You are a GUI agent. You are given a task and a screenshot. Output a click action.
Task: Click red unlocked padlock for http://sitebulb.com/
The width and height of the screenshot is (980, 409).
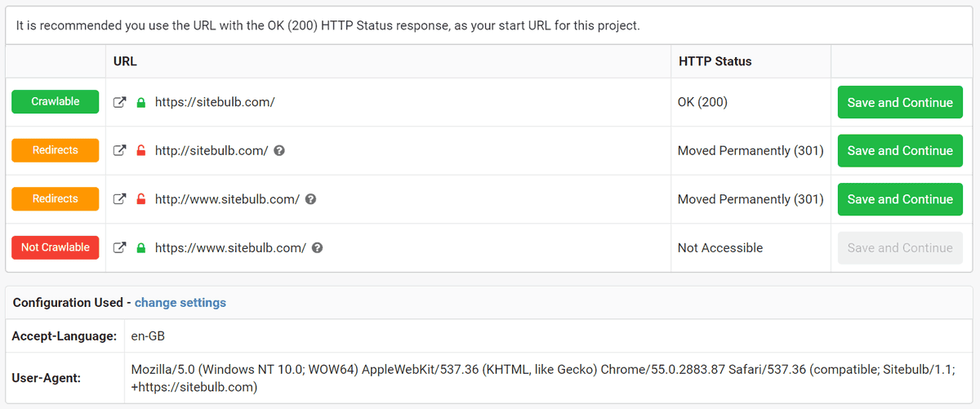click(140, 151)
